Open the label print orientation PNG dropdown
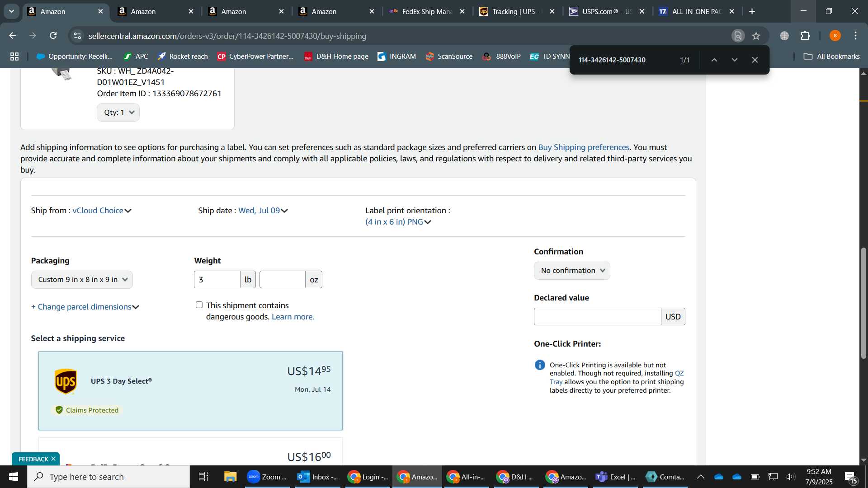This screenshot has width=868, height=488. click(398, 222)
